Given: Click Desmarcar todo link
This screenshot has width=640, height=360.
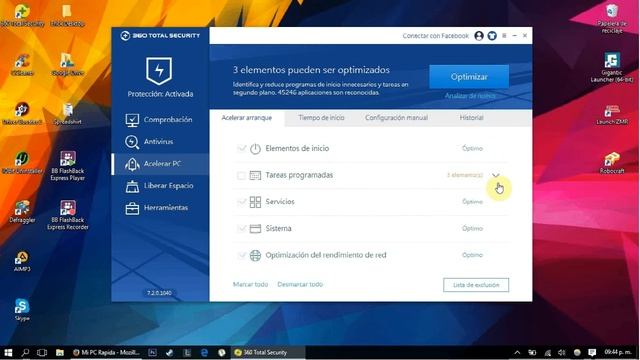Looking at the screenshot, I should click(x=300, y=284).
